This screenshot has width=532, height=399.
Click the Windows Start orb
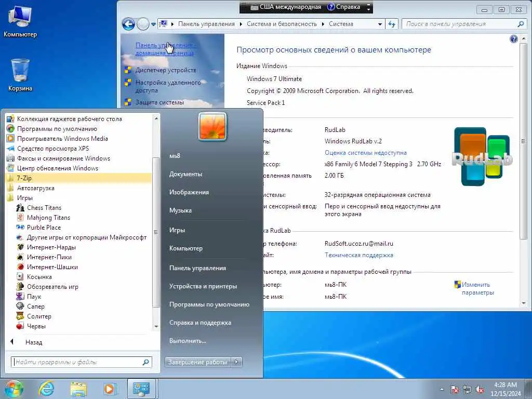pyautogui.click(x=14, y=389)
